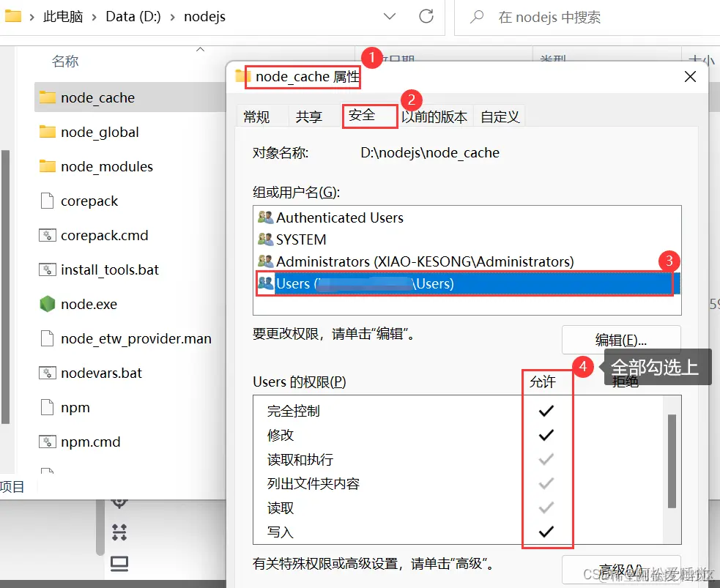Screen dimensions: 720x588
Task: Select the Authenticated Users entry
Action: (467, 217)
